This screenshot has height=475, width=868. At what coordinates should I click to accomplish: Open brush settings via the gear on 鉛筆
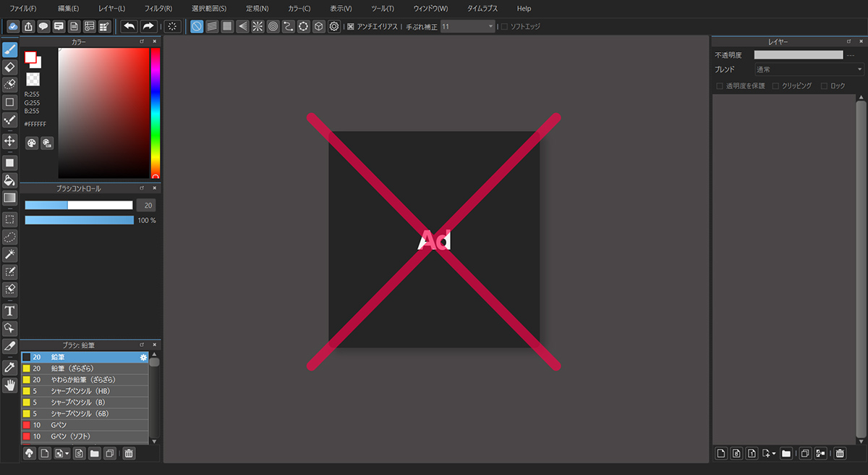(x=142, y=357)
